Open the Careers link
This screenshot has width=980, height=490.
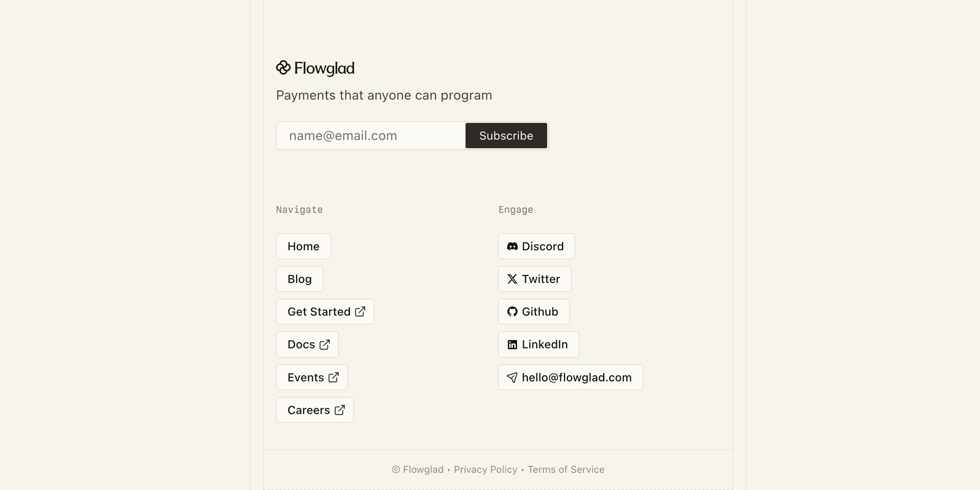tap(309, 410)
